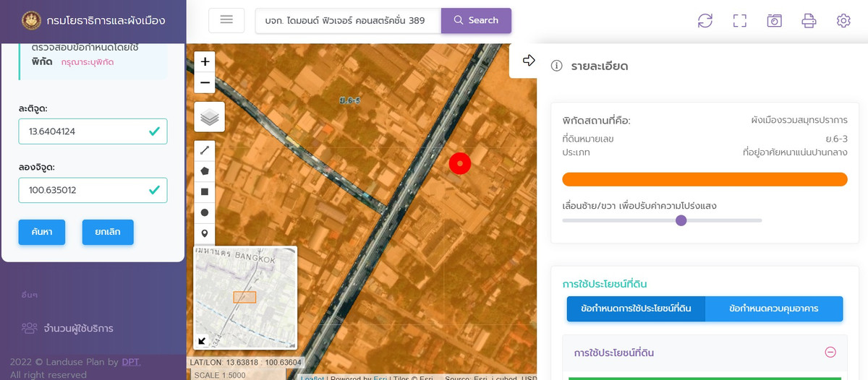Select the draw polygon tool
Screen dimensions: 868x380
tap(205, 171)
